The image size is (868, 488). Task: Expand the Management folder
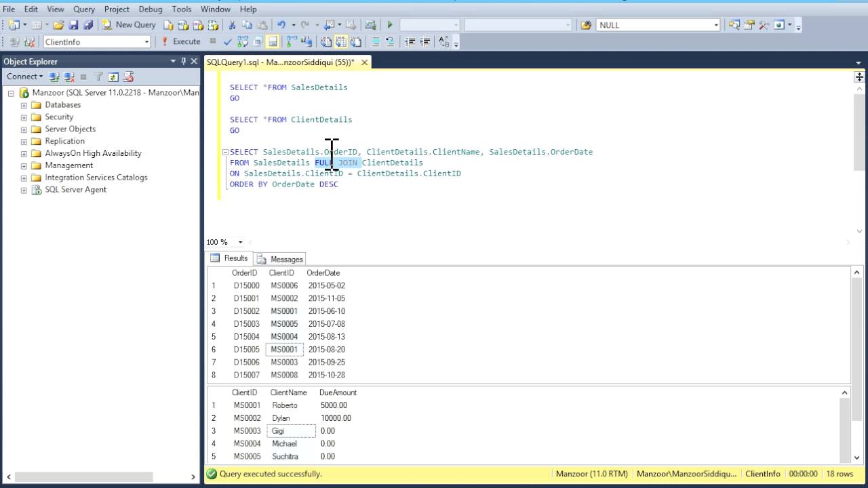click(x=24, y=166)
